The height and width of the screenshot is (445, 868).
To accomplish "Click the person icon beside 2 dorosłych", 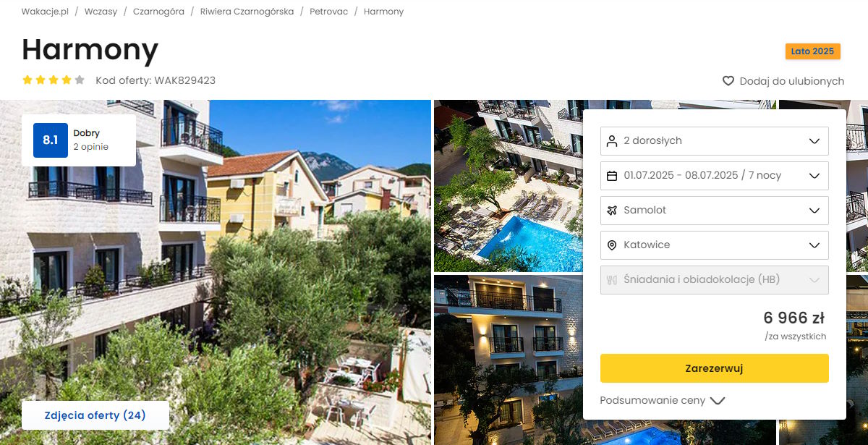I will [x=612, y=140].
